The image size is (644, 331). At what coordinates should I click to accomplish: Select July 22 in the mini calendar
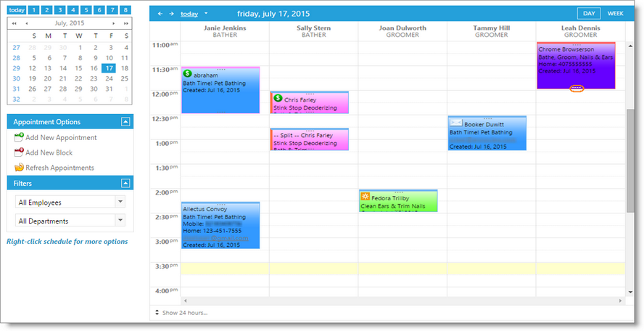[78, 78]
